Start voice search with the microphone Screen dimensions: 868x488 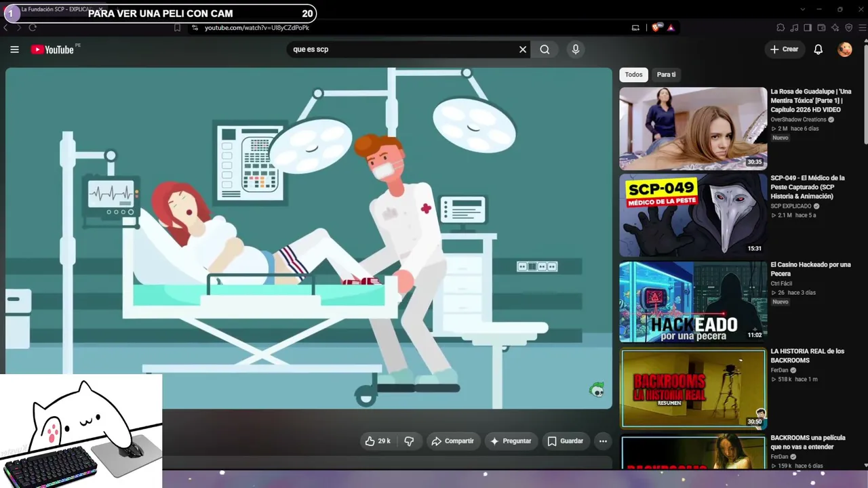576,49
